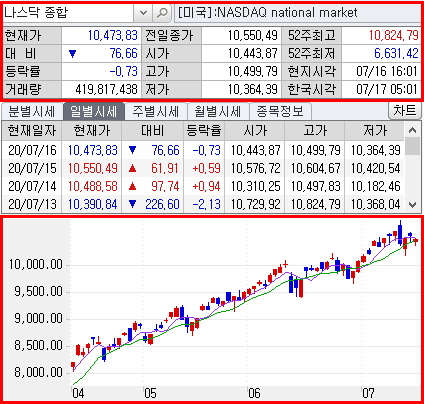The height and width of the screenshot is (404, 424).
Task: Select the 20/07/16 row
Action: [x=203, y=150]
